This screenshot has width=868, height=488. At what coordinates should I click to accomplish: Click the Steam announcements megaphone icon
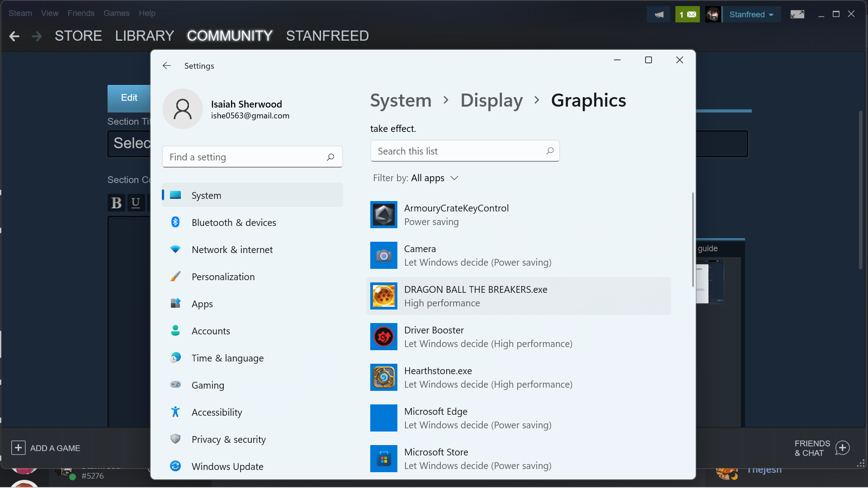tap(659, 14)
